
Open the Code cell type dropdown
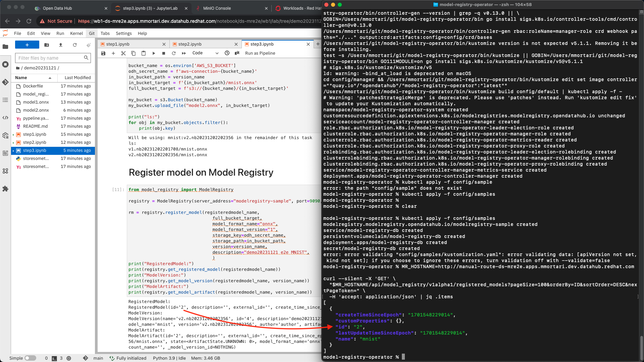205,53
